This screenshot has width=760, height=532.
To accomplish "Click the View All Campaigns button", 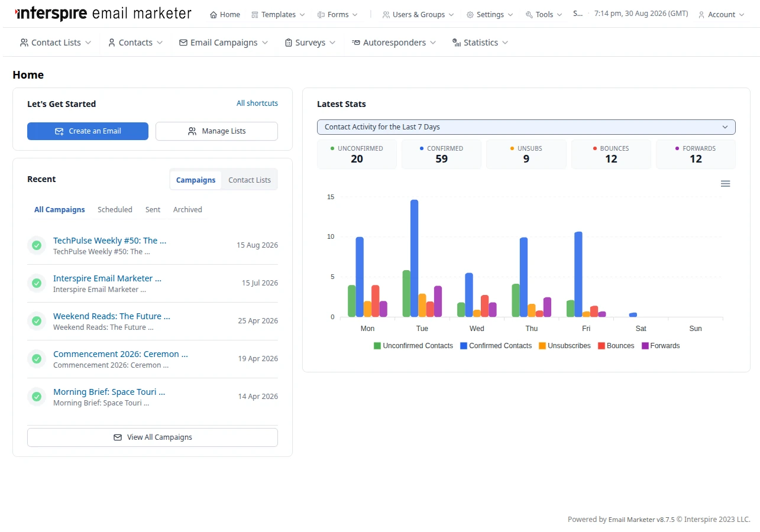I will [153, 437].
